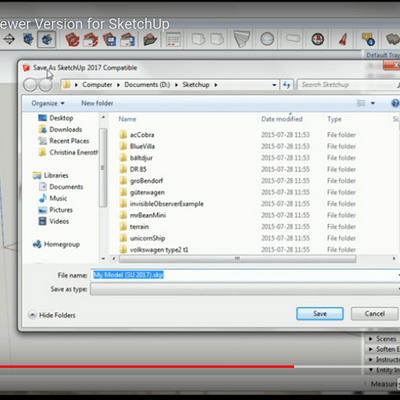
Task: Click Sketchup in the breadcrumb path
Action: click(196, 85)
